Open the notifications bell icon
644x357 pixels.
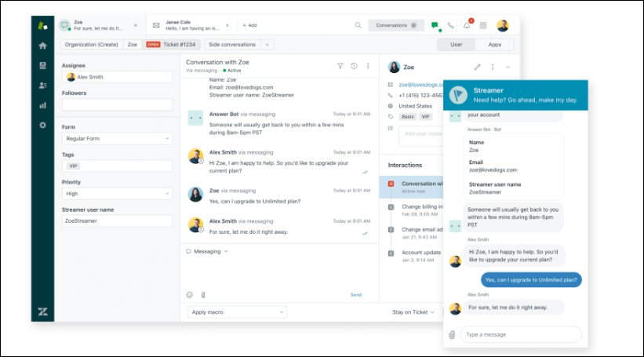[x=467, y=25]
